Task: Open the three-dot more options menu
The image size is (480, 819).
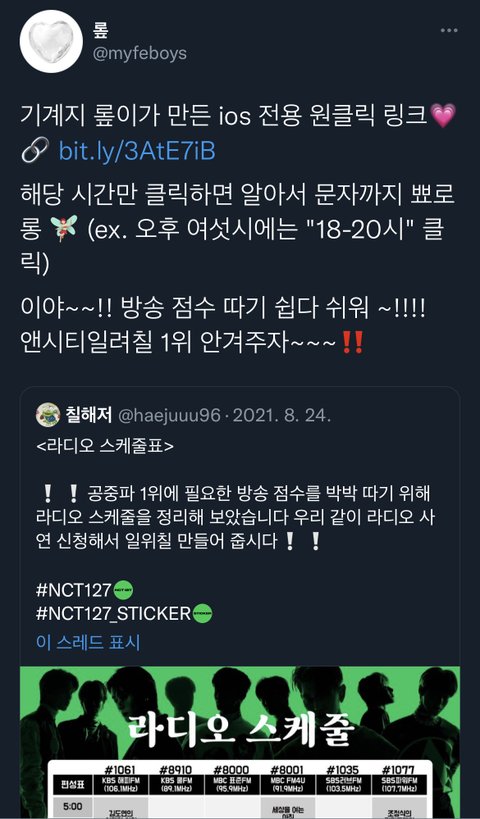Action: point(449,30)
